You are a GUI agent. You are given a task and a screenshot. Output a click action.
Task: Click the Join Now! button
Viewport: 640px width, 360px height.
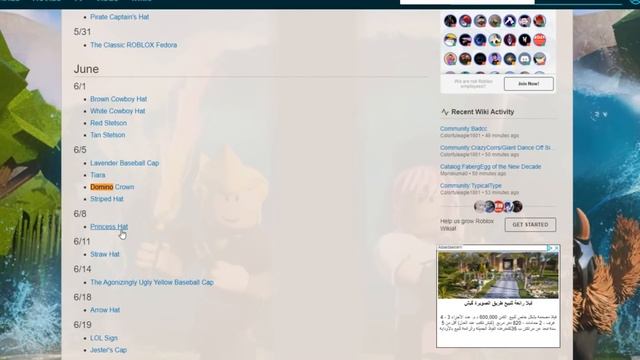[529, 84]
